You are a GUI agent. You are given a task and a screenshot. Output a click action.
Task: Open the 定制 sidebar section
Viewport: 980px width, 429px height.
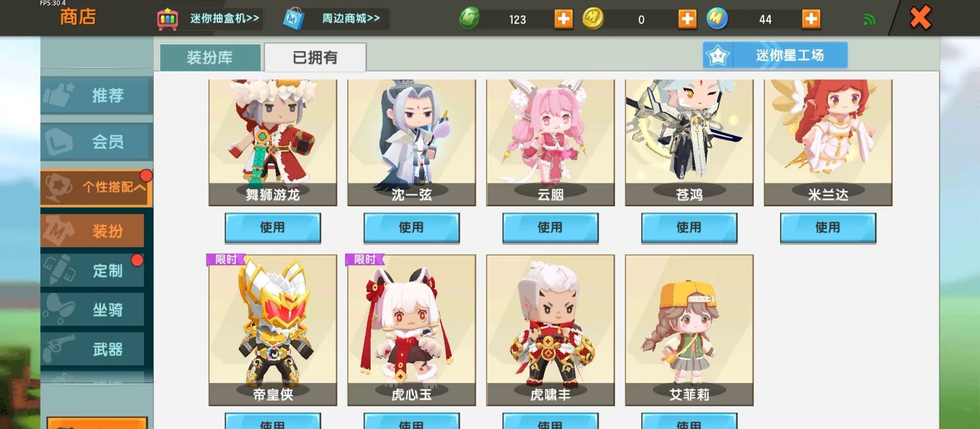pos(92,270)
